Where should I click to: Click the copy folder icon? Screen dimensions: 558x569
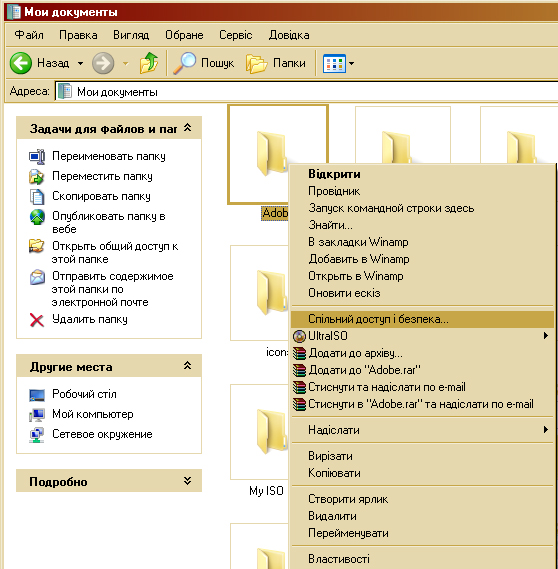(x=37, y=196)
